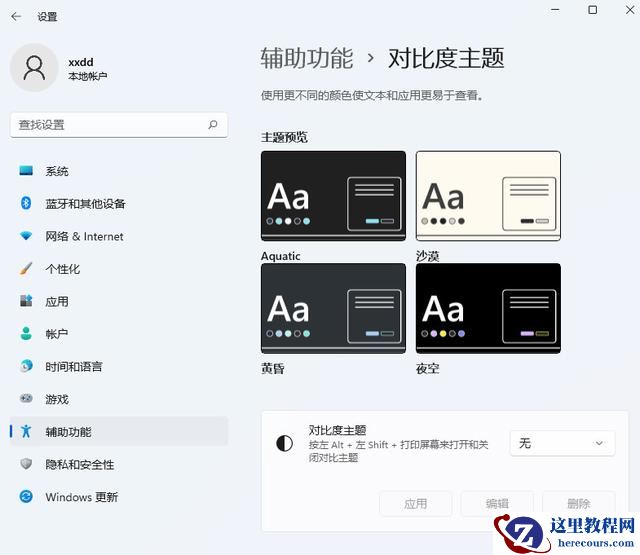640x555 pixels.
Task: Click the 删除 delete button
Action: pyautogui.click(x=579, y=504)
